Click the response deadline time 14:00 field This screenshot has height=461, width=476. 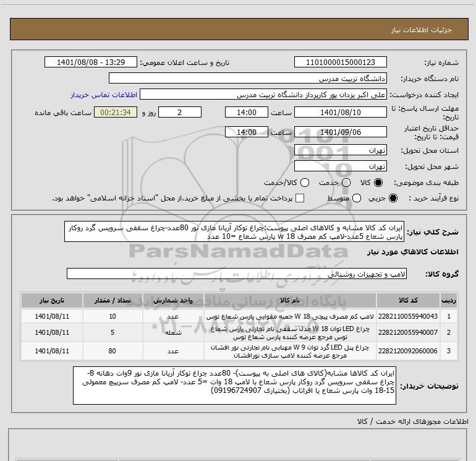pyautogui.click(x=247, y=112)
